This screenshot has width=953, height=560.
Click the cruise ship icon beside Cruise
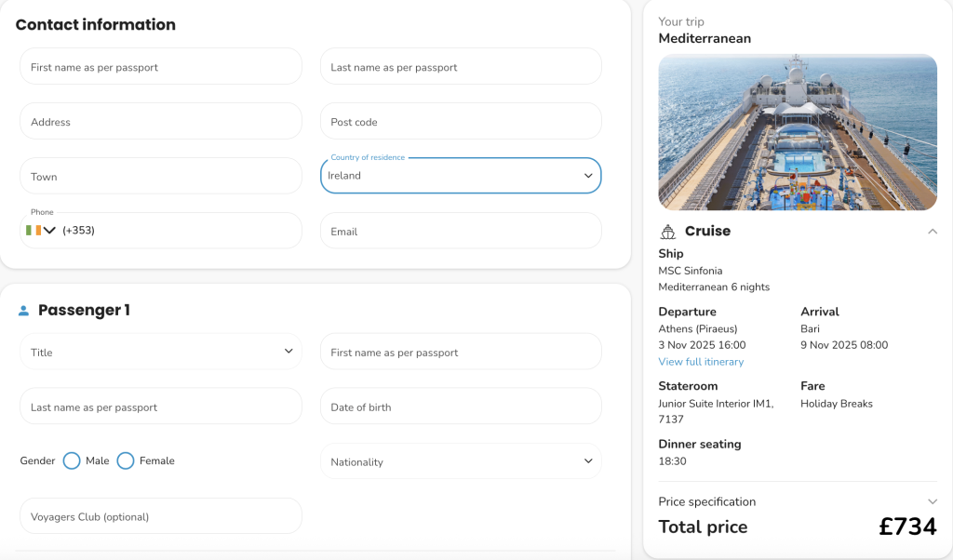(668, 232)
